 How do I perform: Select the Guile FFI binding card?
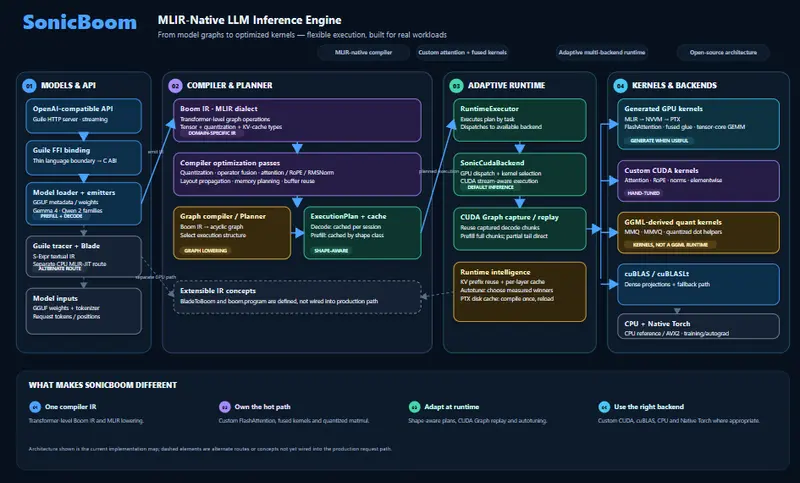(84, 158)
